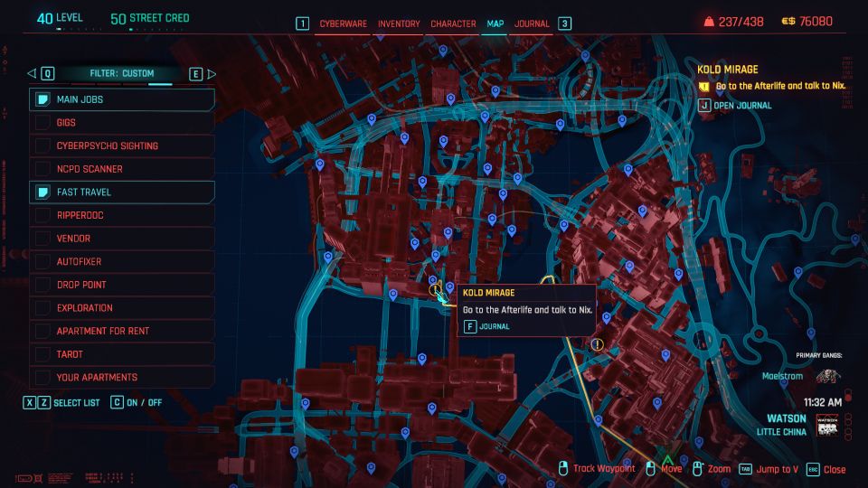Click the E key filter icon
The image size is (868, 488).
[196, 73]
